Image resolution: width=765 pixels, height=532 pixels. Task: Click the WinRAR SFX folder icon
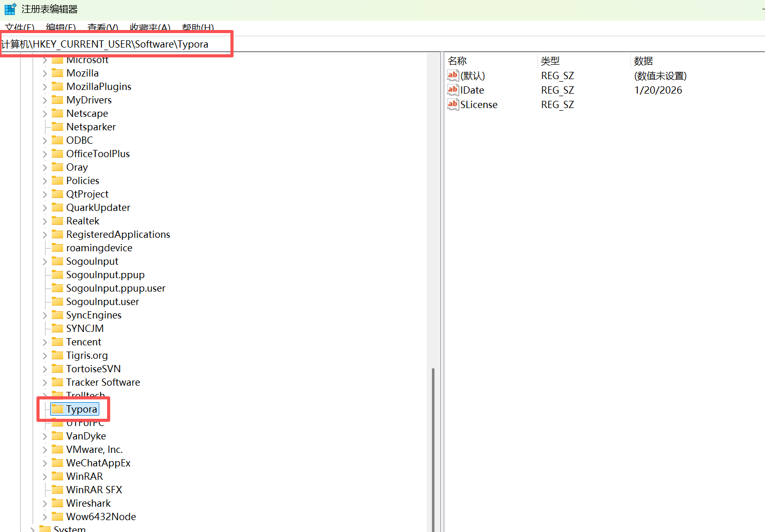click(57, 490)
